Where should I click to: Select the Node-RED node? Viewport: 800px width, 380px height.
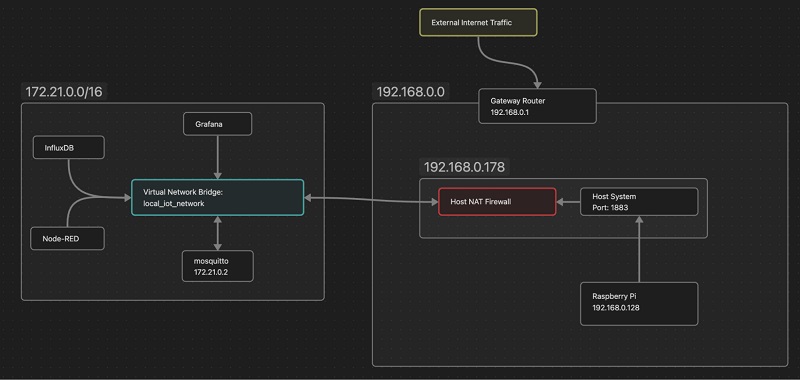(67, 239)
